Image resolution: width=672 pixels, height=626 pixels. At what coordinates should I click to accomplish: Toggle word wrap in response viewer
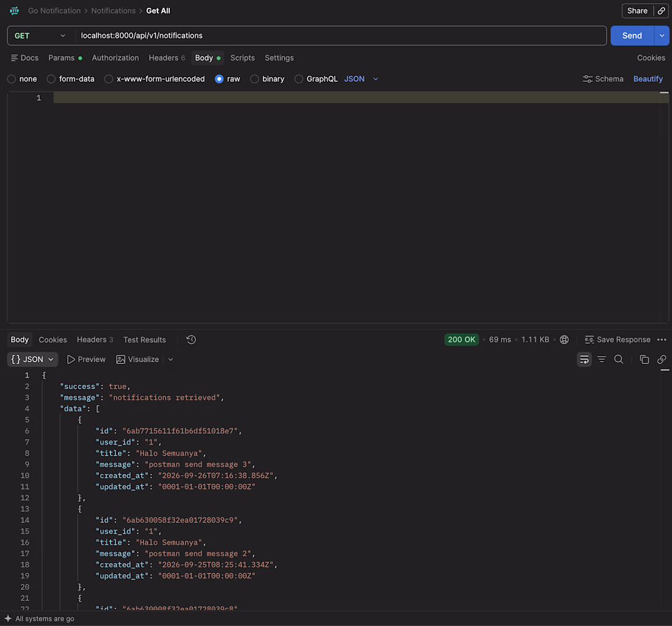(x=584, y=360)
